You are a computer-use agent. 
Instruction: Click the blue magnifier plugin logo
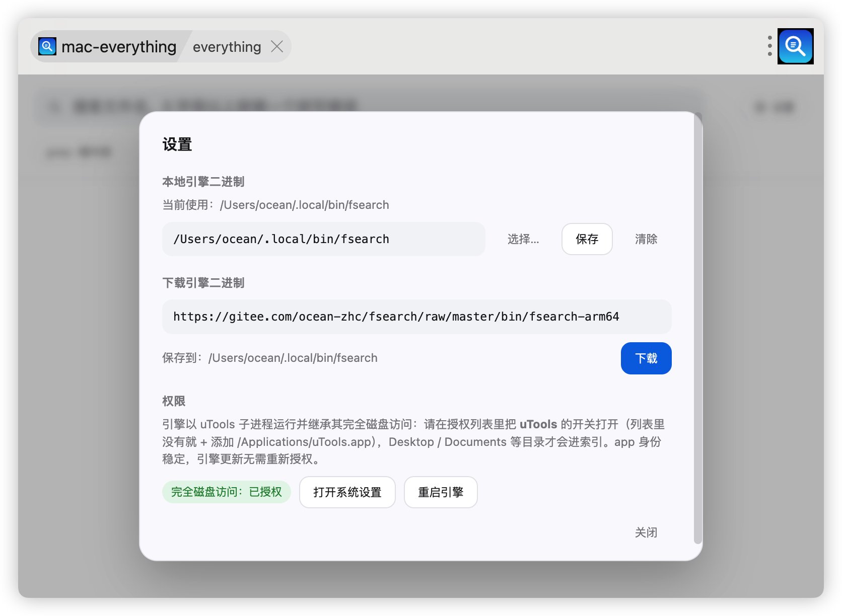[795, 46]
